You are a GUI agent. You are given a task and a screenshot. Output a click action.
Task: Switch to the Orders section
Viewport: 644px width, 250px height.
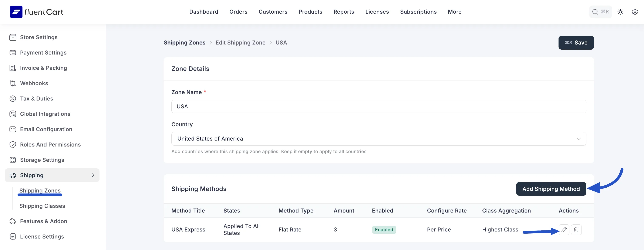click(238, 12)
